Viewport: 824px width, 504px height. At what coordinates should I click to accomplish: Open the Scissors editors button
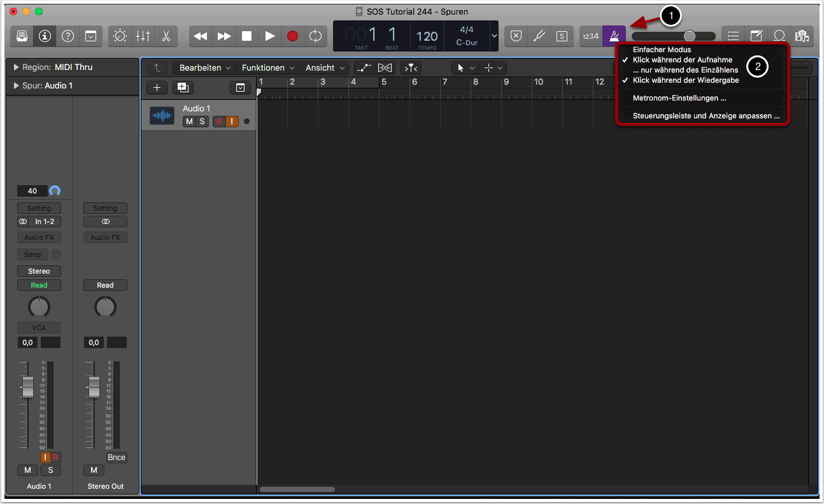166,36
